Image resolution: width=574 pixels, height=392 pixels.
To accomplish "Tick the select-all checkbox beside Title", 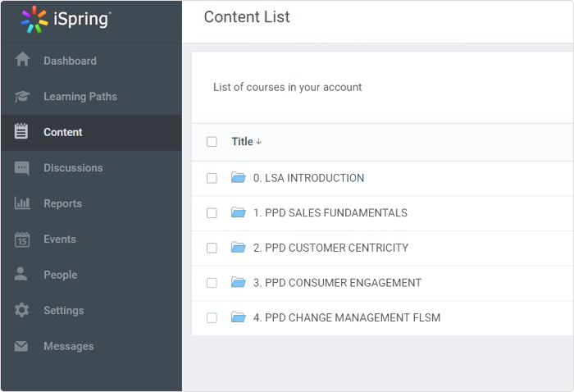I will (x=212, y=141).
